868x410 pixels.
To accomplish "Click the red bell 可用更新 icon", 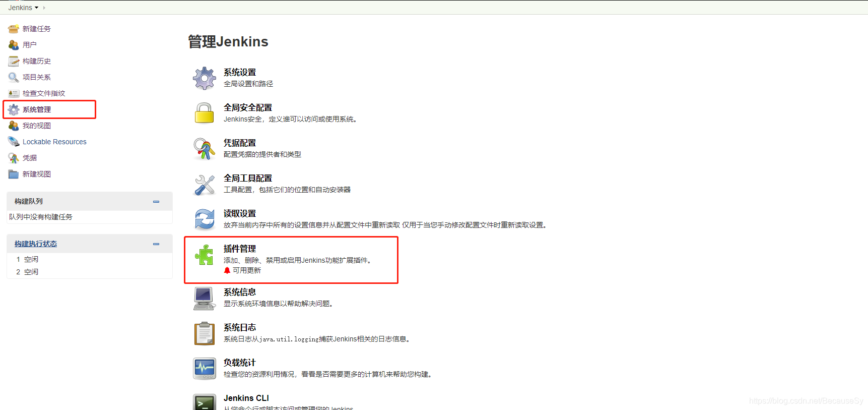I will (227, 270).
